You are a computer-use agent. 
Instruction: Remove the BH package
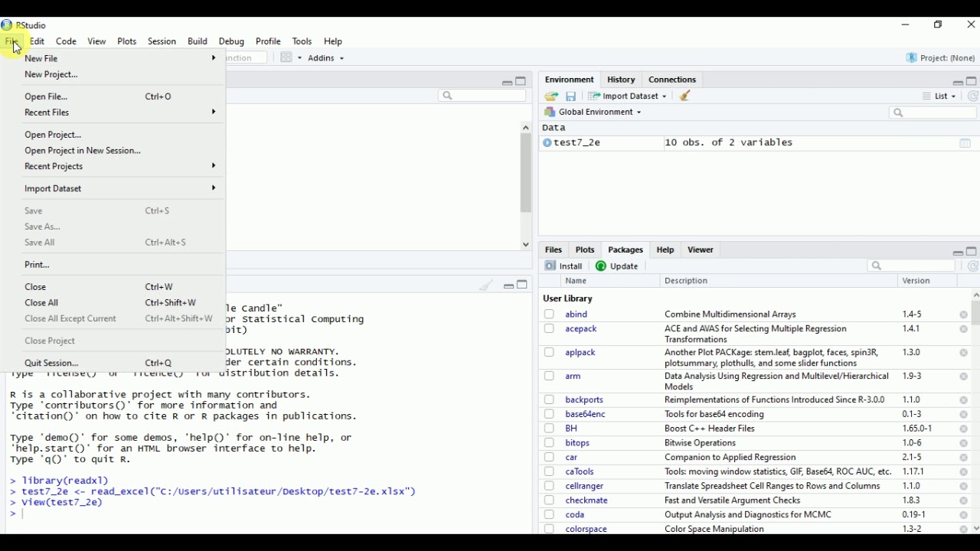click(x=964, y=430)
